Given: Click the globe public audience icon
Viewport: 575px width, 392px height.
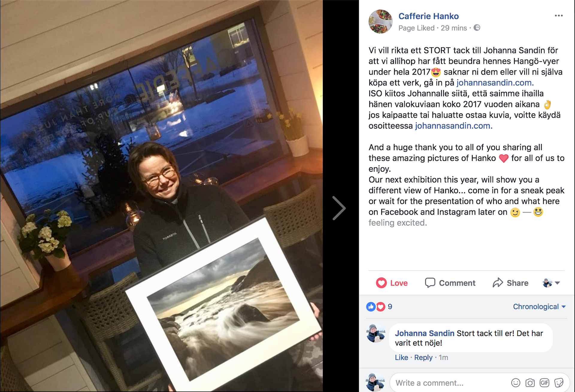Looking at the screenshot, I should pyautogui.click(x=477, y=28).
